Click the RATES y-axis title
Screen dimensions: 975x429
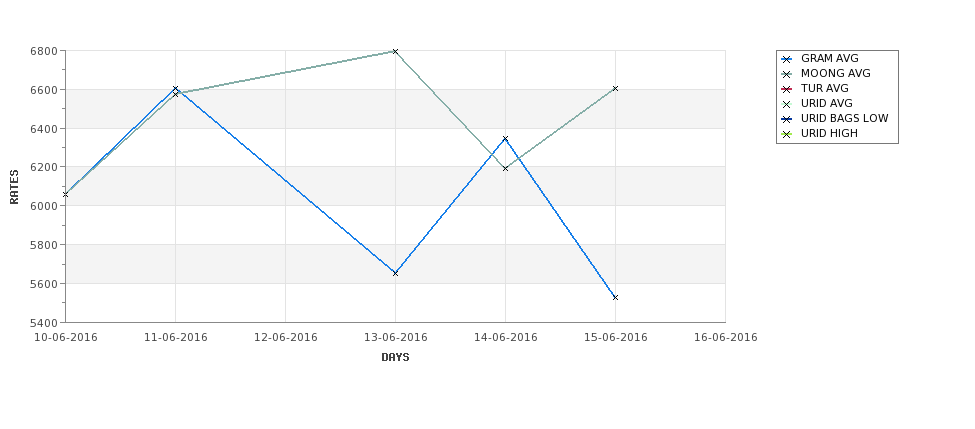[14, 187]
